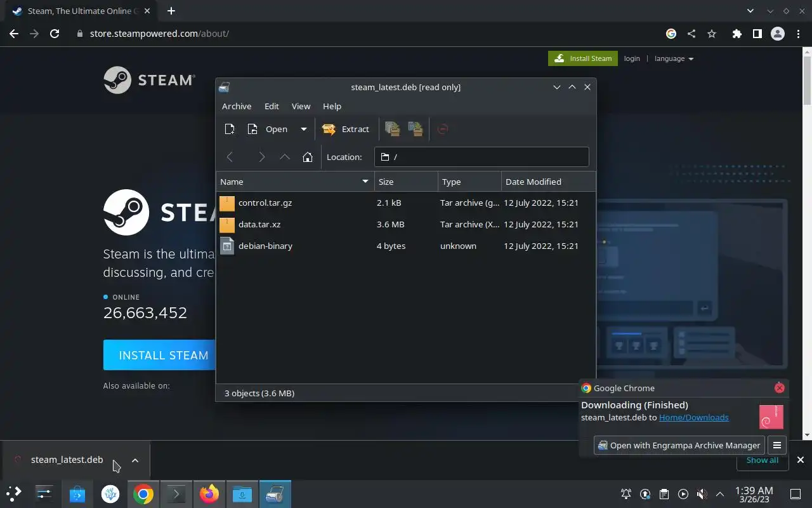Go forward in Chrome browser
This screenshot has width=812, height=508.
[34, 34]
